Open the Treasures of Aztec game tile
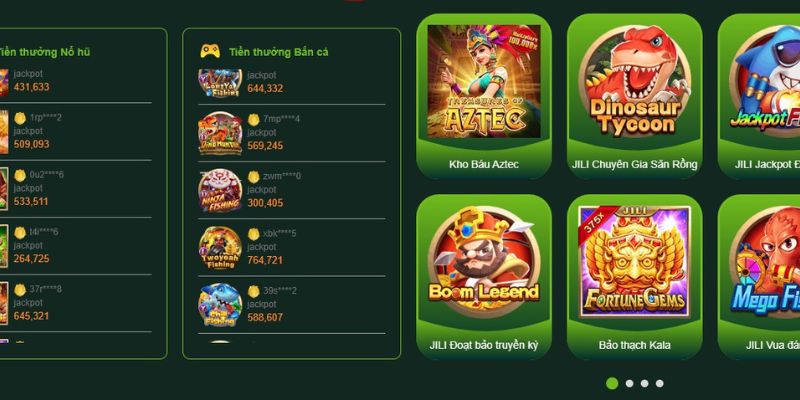Viewport: 800px width, 400px height. tap(484, 82)
